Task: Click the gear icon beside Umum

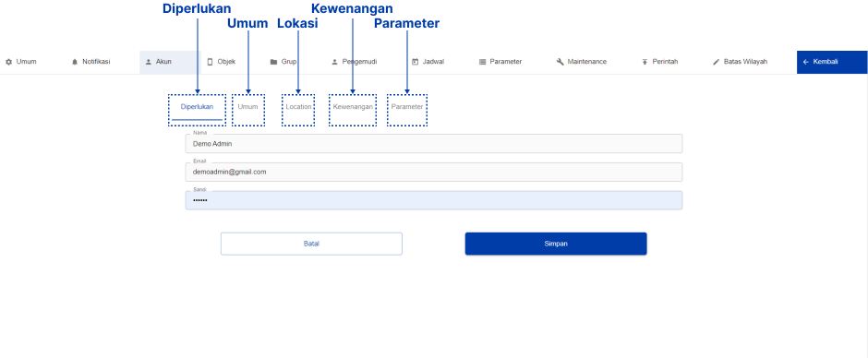Action: pos(8,62)
